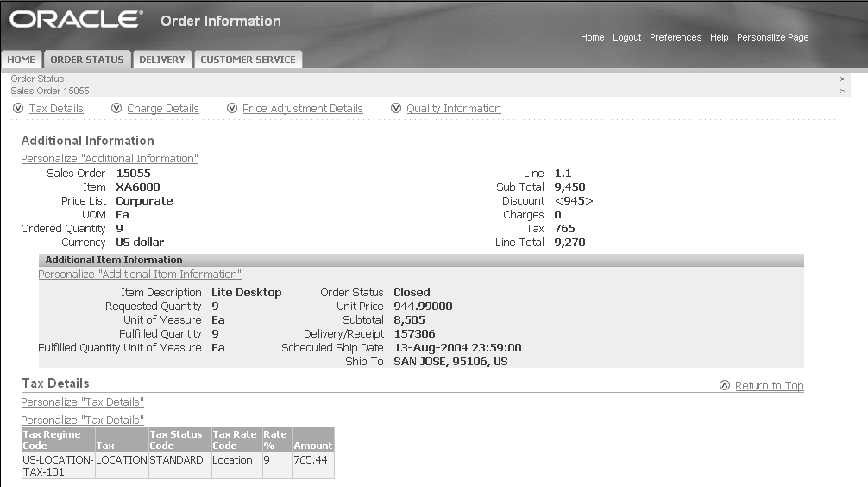Click the down-arrow icon beside Price Adjustment Details
Screen dimensions: 868x487
click(232, 108)
